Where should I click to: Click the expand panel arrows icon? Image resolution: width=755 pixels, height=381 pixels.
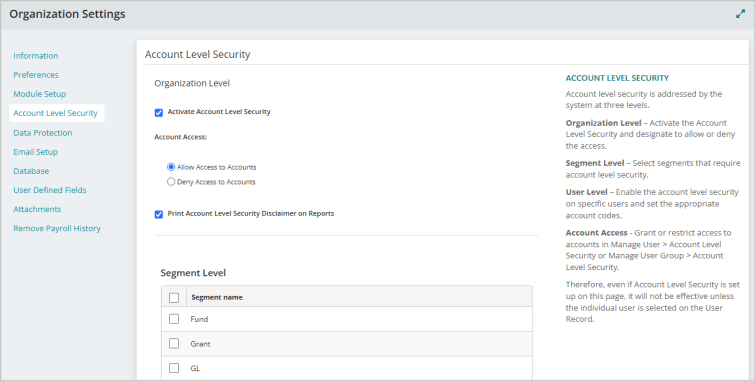pos(740,14)
